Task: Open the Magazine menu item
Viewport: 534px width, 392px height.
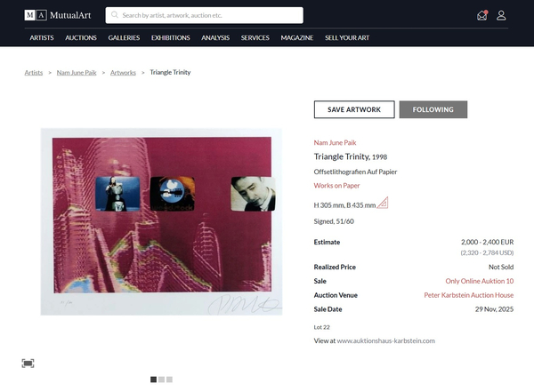Action: [297, 38]
